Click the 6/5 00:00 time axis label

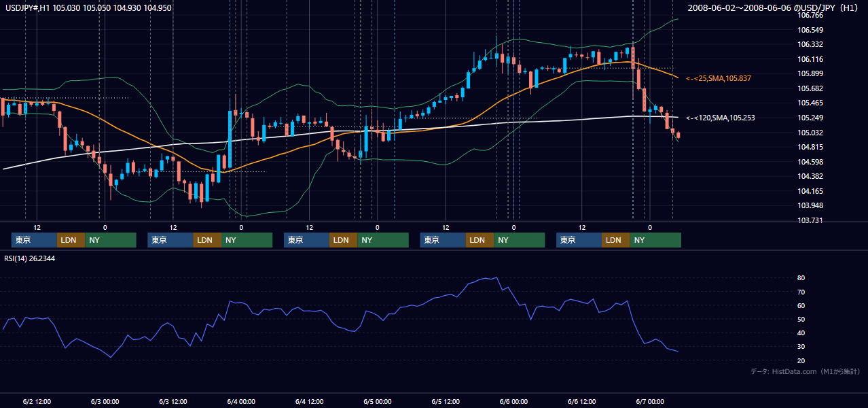pyautogui.click(x=377, y=401)
